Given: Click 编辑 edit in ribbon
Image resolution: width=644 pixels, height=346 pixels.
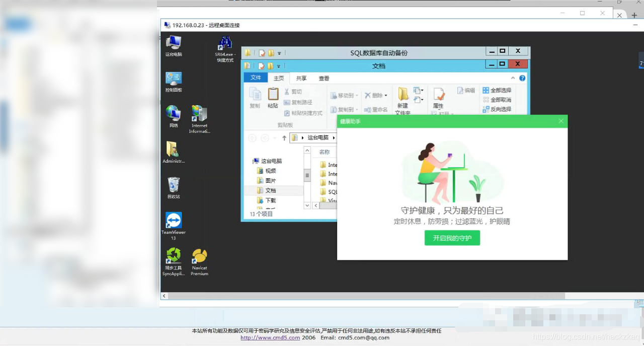Looking at the screenshot, I should coord(466,90).
